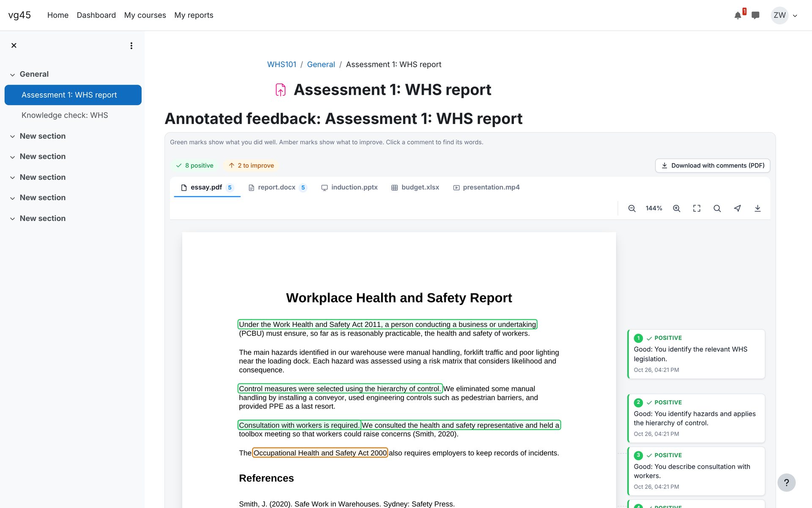Image resolution: width=812 pixels, height=508 pixels.
Task: Open the sidebar three-dot options menu
Action: [x=132, y=45]
